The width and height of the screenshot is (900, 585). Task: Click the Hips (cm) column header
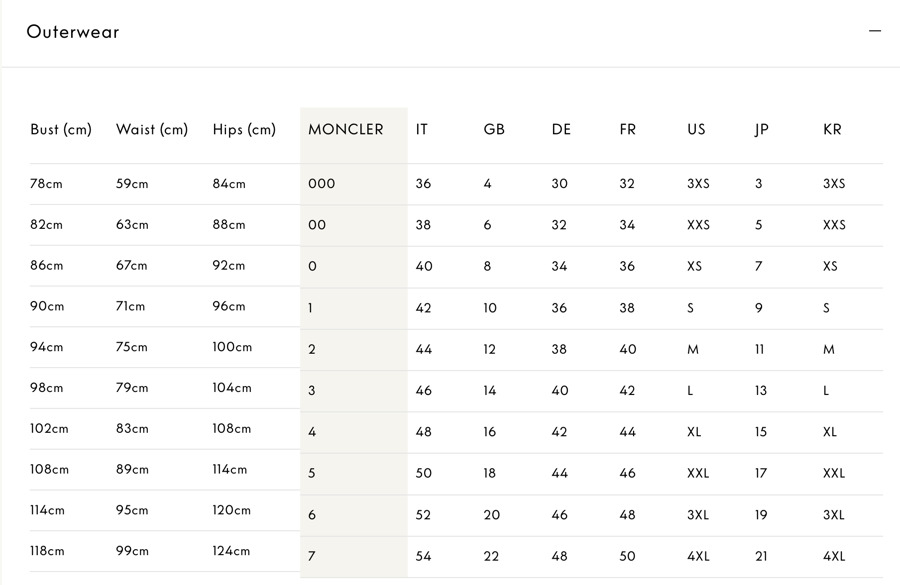(244, 130)
